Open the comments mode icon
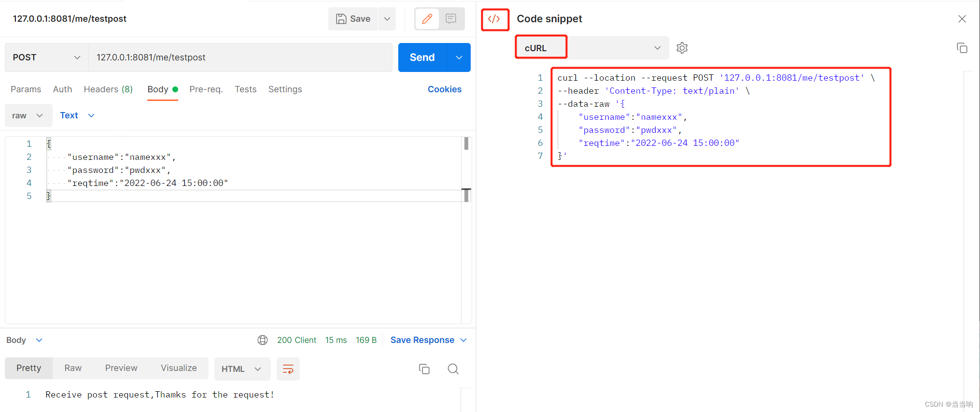The width and height of the screenshot is (980, 412). (451, 19)
